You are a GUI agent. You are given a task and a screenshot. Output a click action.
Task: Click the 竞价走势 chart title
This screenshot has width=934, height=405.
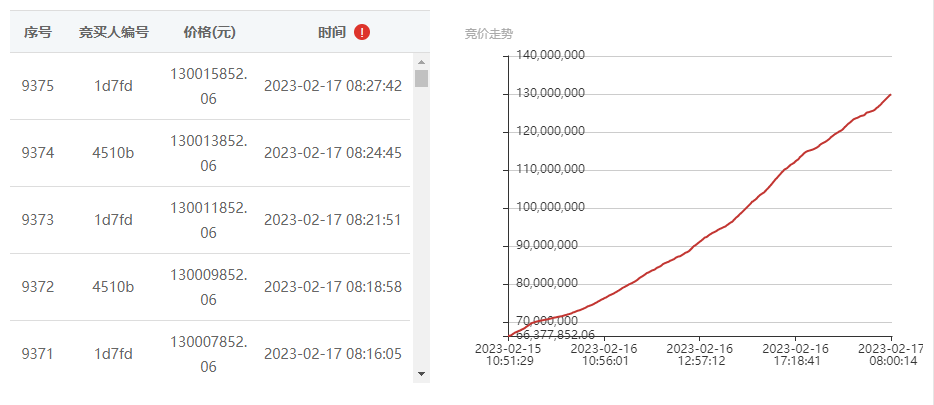pyautogui.click(x=488, y=34)
